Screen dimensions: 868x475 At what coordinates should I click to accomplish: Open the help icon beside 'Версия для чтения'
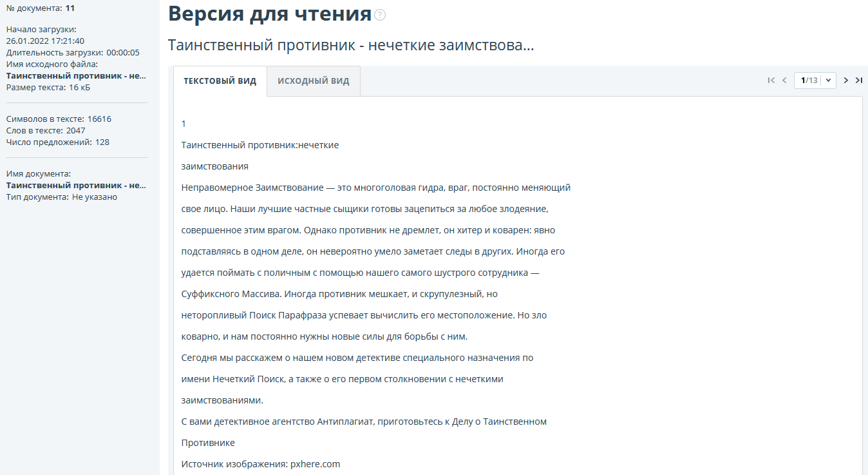[380, 15]
